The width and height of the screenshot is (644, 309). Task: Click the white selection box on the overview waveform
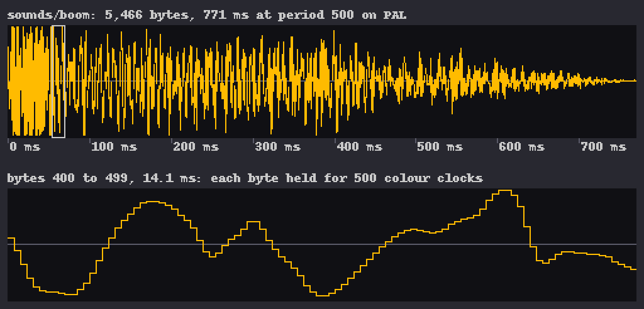pos(58,81)
